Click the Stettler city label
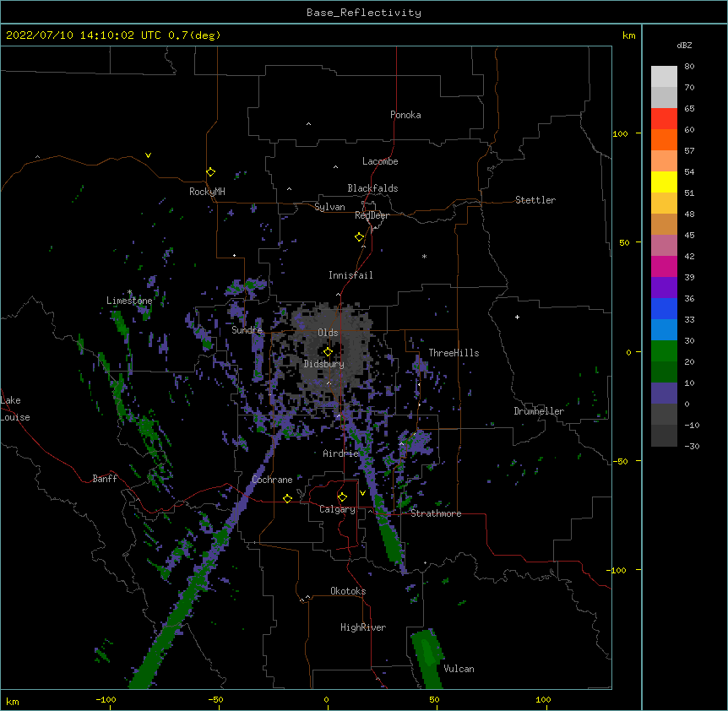 click(535, 200)
